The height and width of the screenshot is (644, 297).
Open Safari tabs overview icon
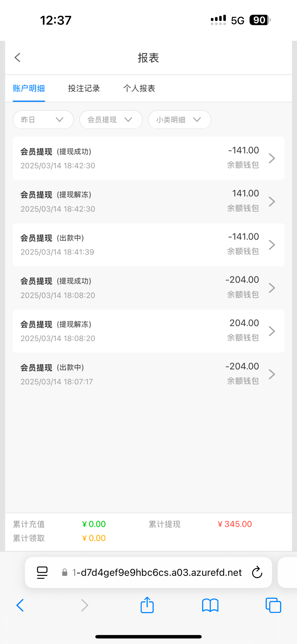click(273, 605)
